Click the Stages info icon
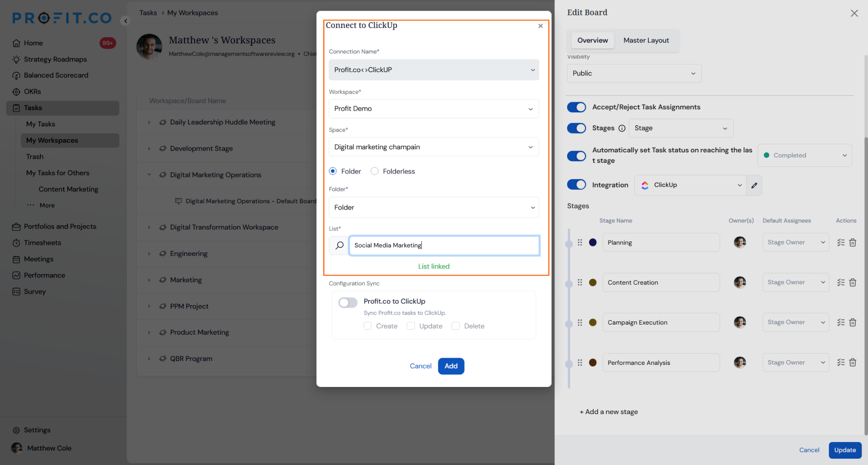This screenshot has height=465, width=868. 622,128
